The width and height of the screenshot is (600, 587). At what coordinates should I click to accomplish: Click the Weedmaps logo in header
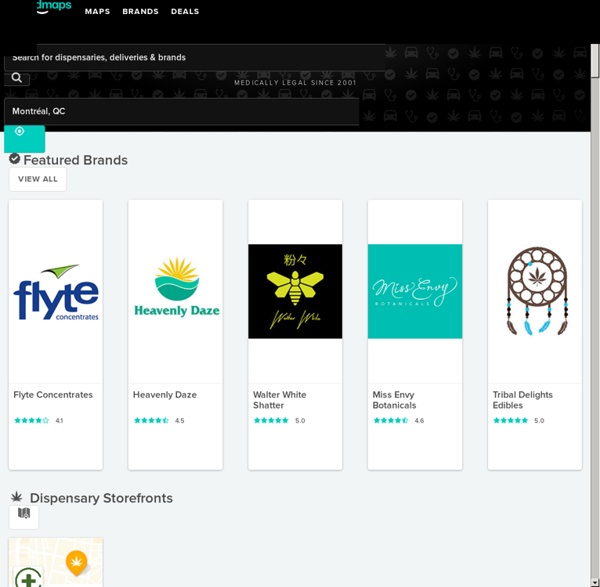[x=54, y=7]
